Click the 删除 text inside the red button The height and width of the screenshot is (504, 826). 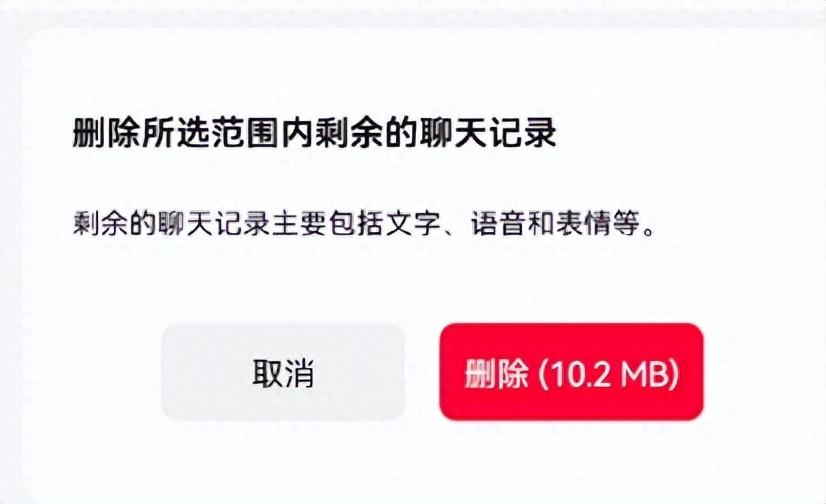tap(496, 373)
